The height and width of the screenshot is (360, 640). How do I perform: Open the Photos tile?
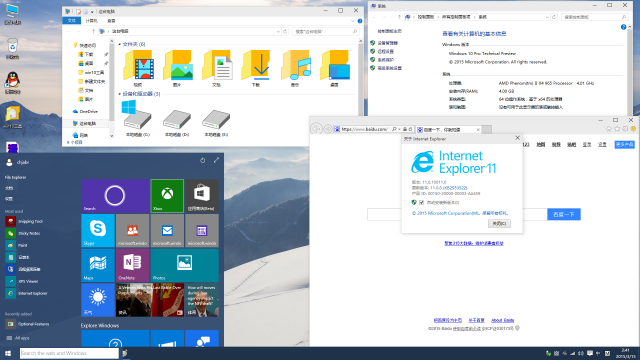(x=184, y=265)
